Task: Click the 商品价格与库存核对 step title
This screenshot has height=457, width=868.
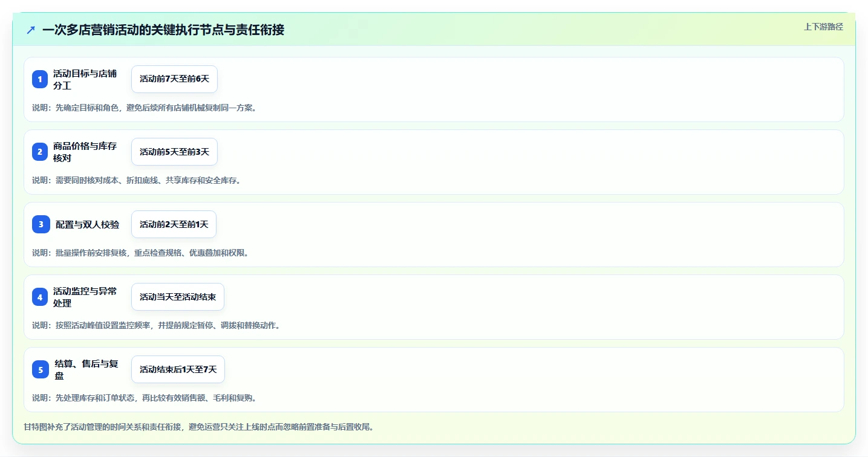Action: pos(85,152)
